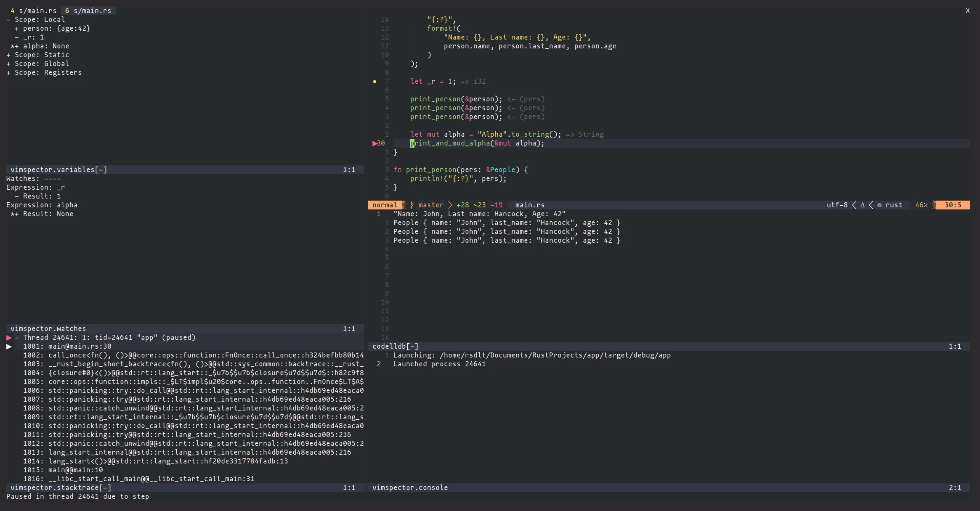The height and width of the screenshot is (511, 980).
Task: Toggle the breakpoint dot at 'let _r = 1'
Action: [x=374, y=81]
